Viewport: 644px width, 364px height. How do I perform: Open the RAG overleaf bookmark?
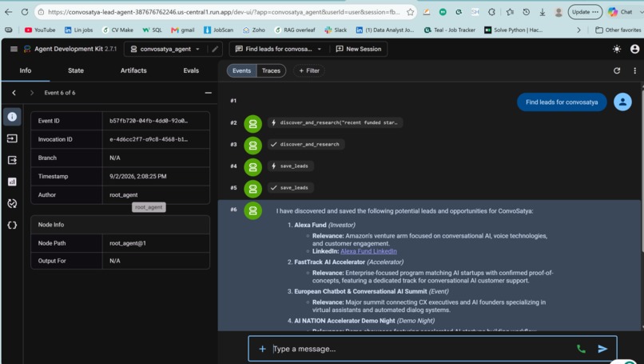click(295, 30)
